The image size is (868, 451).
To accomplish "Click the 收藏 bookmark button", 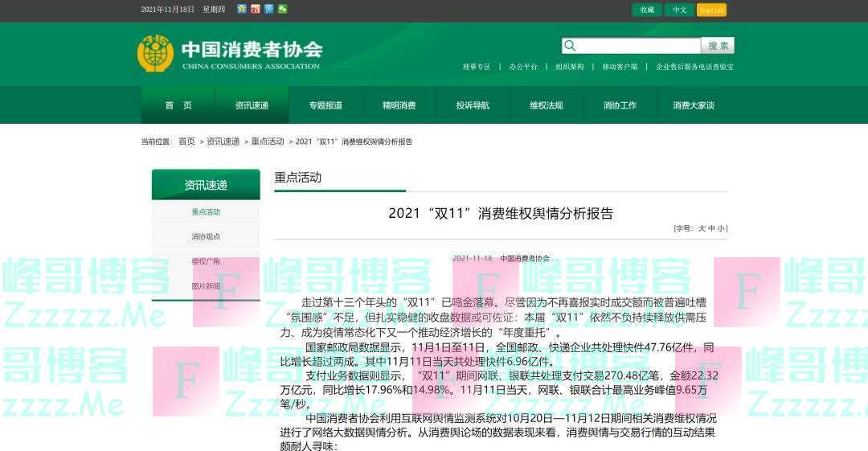I will (647, 10).
